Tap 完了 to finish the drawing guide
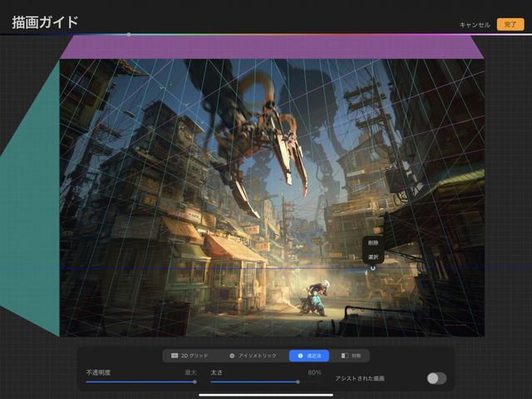 click(510, 24)
